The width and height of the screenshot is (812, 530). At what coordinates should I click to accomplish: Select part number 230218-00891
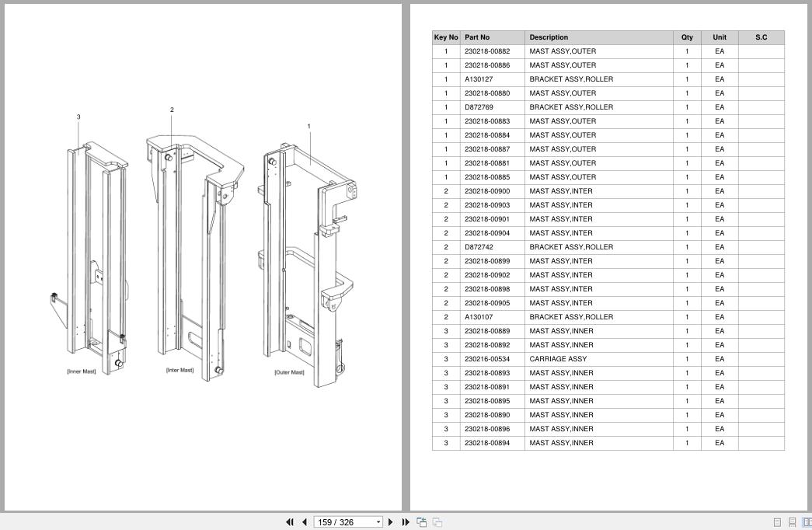tap(486, 387)
